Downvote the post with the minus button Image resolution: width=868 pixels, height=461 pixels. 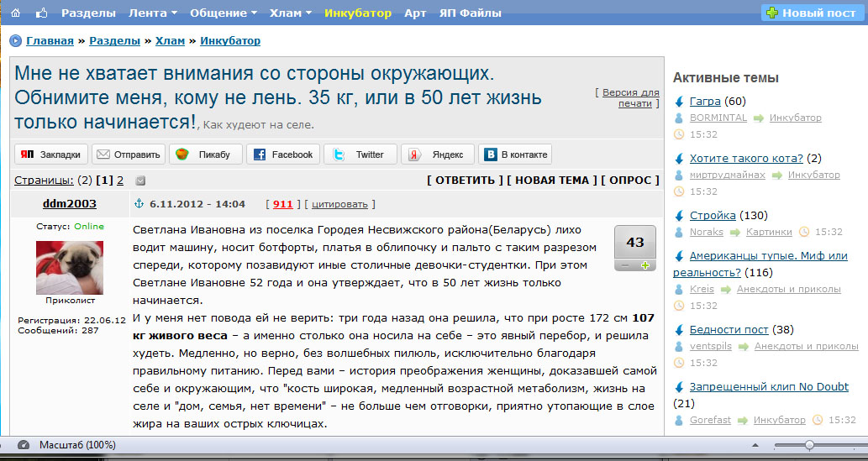tap(626, 265)
